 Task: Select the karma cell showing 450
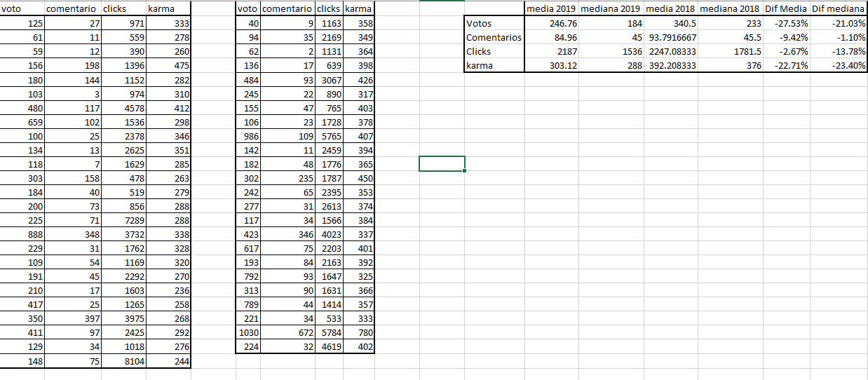tap(359, 178)
